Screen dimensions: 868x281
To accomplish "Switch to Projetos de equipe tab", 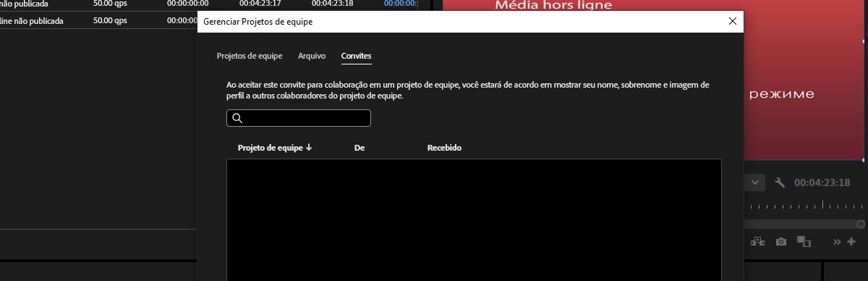I will click(250, 56).
